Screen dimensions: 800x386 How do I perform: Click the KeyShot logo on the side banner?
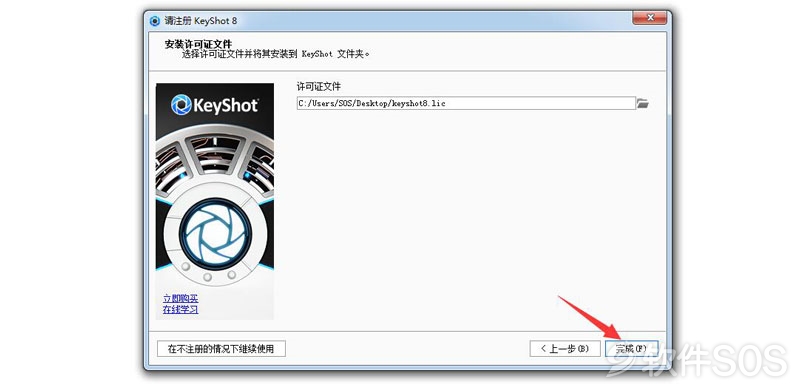(215, 105)
